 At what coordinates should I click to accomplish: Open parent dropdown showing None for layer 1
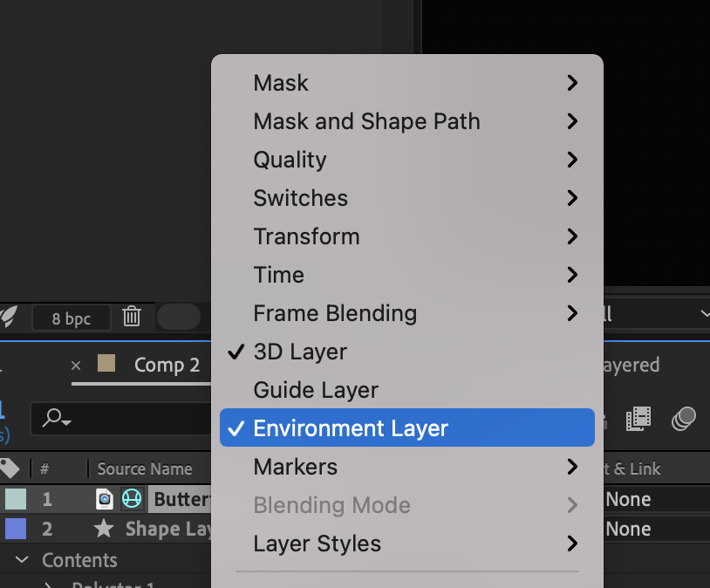[x=654, y=500]
